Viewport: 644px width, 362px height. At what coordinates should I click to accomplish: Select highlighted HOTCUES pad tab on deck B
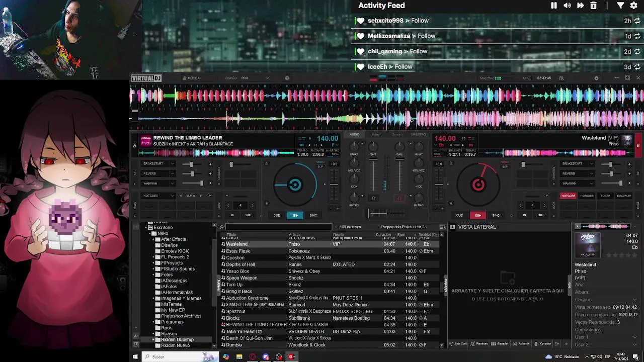point(568,196)
